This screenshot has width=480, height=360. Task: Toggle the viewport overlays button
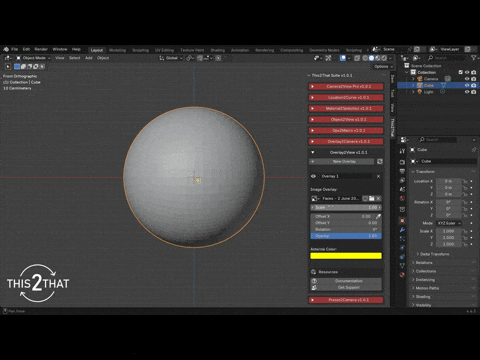coord(343,58)
